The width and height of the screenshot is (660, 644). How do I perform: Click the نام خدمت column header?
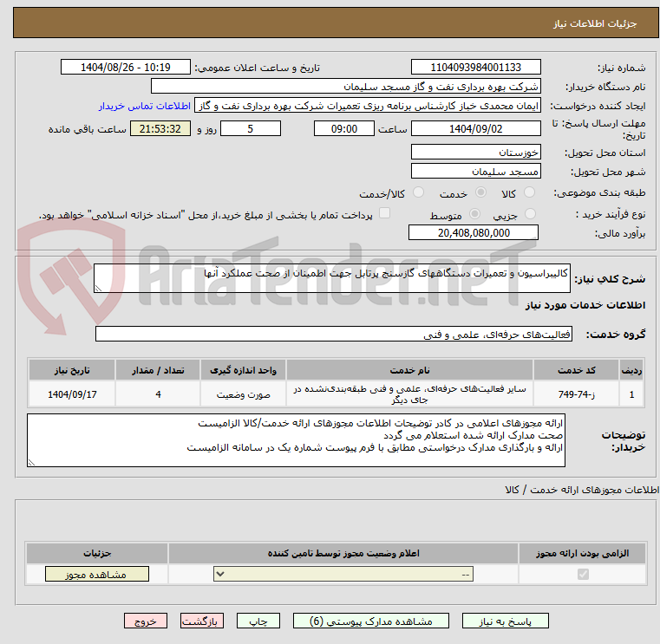click(409, 370)
